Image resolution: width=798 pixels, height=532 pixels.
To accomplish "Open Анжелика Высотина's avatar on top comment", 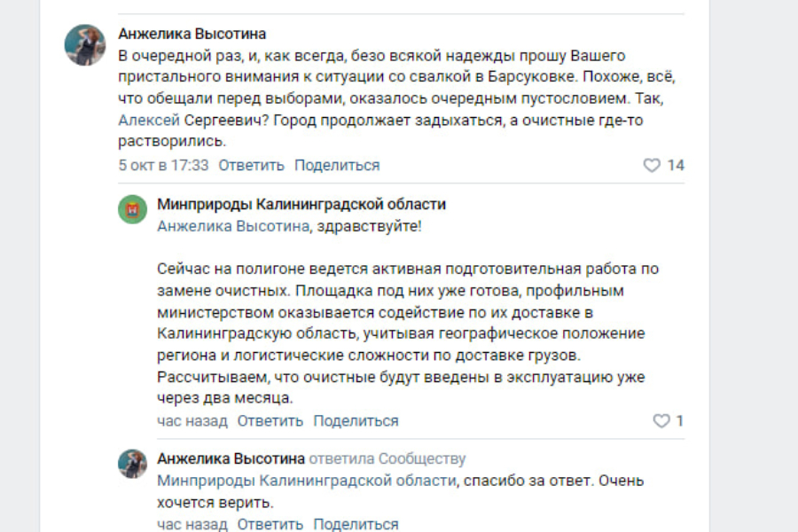I will pyautogui.click(x=85, y=45).
